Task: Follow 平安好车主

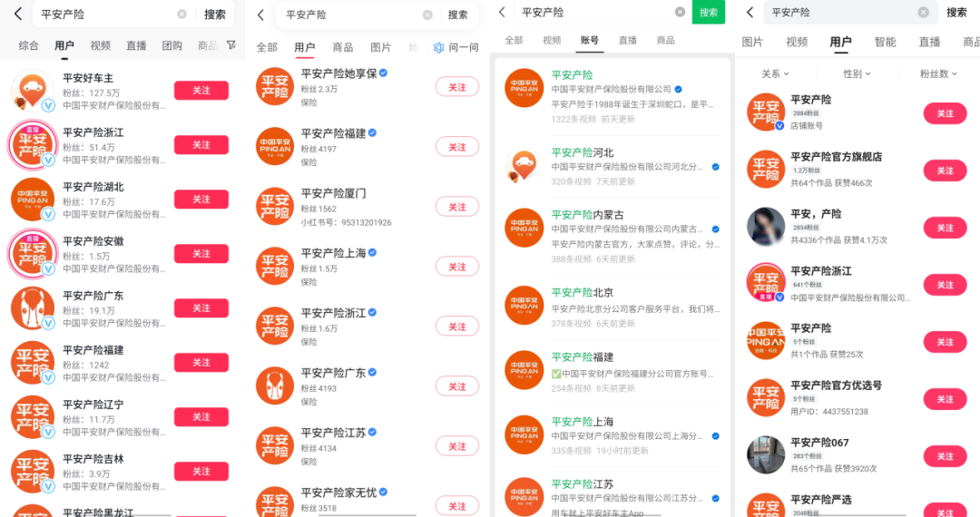Action: 201,91
